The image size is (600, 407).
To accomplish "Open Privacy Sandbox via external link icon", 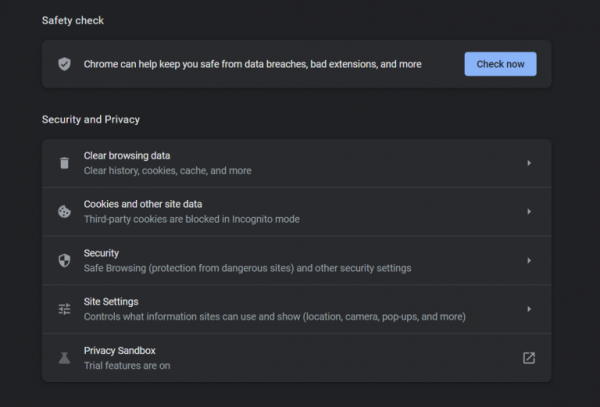I will point(529,358).
